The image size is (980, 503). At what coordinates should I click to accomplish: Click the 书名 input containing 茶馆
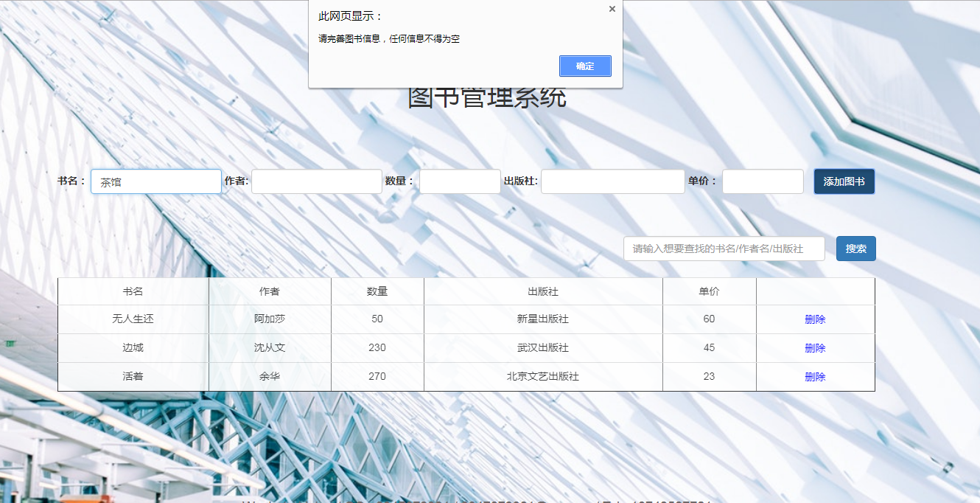coord(156,181)
